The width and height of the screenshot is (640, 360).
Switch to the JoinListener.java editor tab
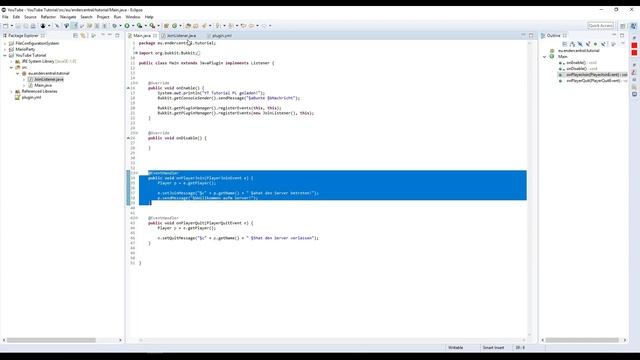tap(181, 36)
